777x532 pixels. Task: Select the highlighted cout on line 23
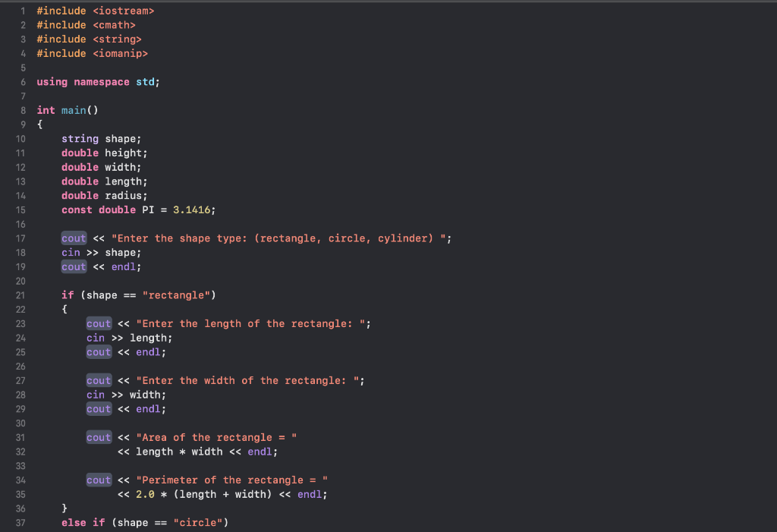click(99, 323)
